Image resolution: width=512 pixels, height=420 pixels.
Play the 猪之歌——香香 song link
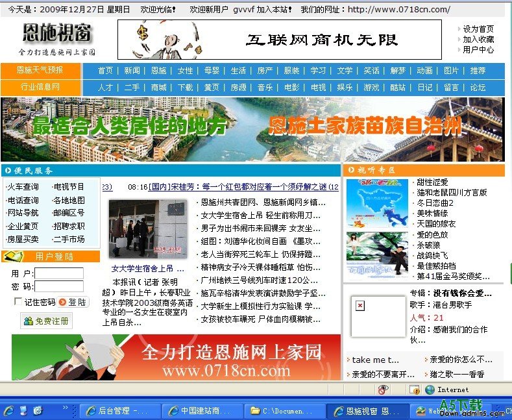(x=457, y=375)
